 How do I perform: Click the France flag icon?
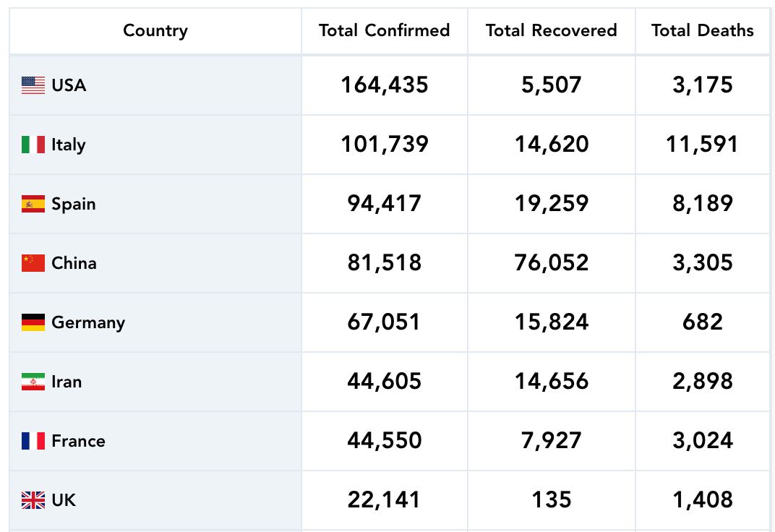click(33, 441)
